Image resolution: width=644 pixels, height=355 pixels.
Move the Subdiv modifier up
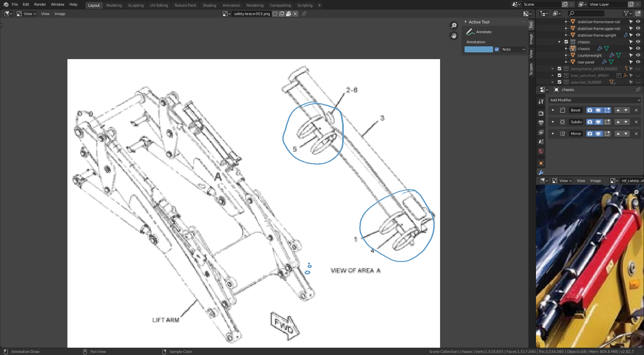618,122
